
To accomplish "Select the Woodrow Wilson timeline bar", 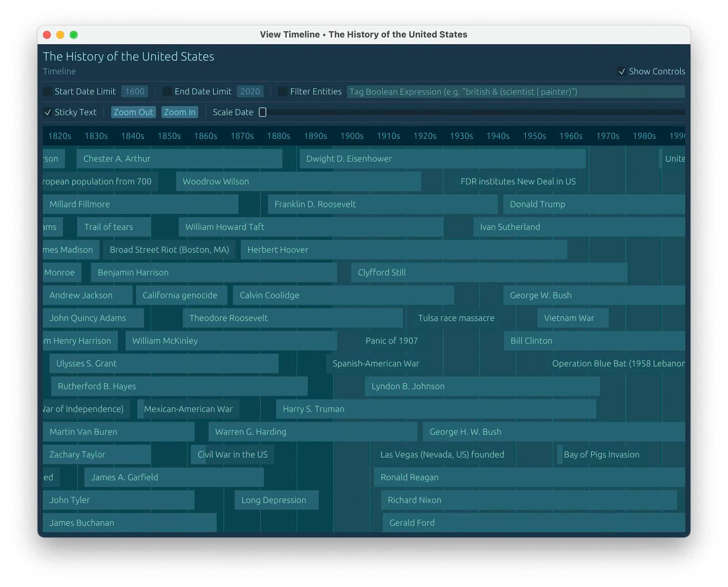I will click(298, 181).
